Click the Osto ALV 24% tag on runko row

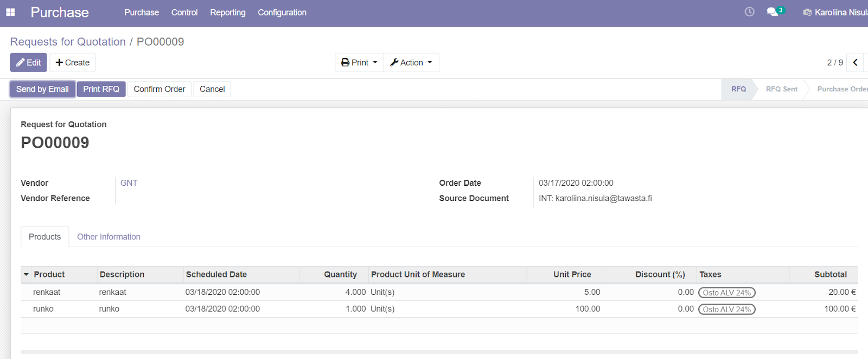point(727,310)
